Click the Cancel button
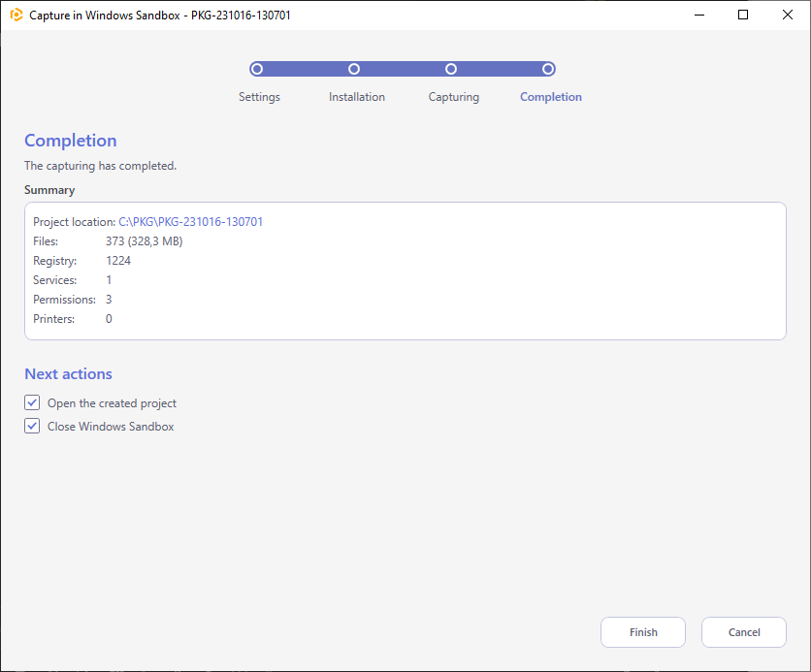The width and height of the screenshot is (811, 672). click(x=744, y=631)
